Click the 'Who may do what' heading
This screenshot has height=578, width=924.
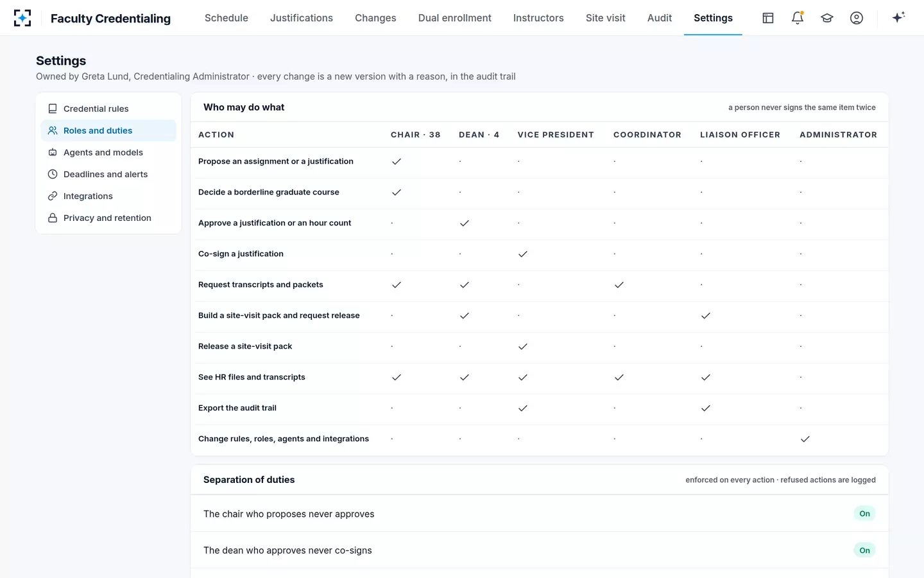[244, 107]
